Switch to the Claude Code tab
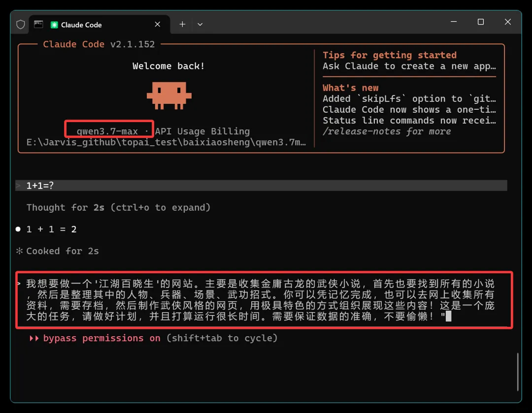Screen dimensions: 532x413 [100, 25]
